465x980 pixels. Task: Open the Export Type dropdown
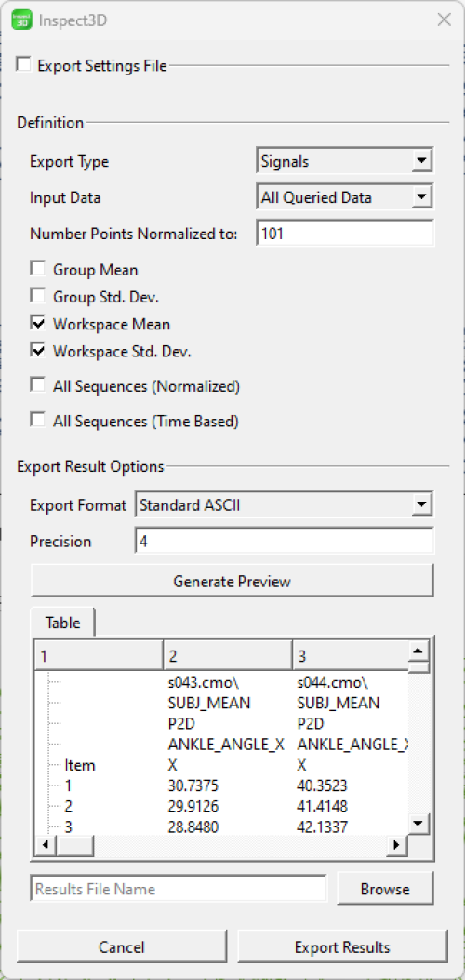click(x=344, y=161)
